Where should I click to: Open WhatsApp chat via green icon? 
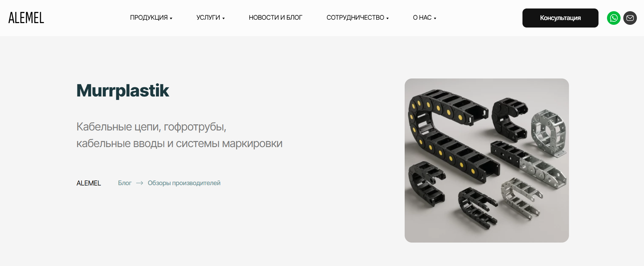pyautogui.click(x=613, y=18)
